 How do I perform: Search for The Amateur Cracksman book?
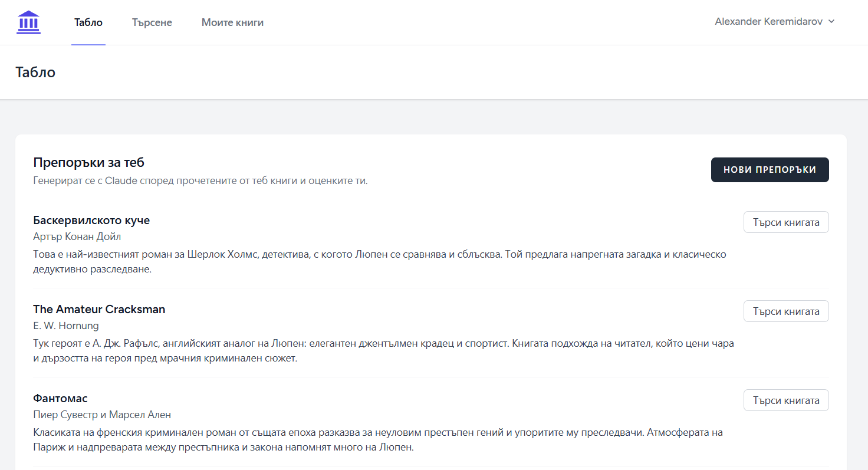click(786, 311)
